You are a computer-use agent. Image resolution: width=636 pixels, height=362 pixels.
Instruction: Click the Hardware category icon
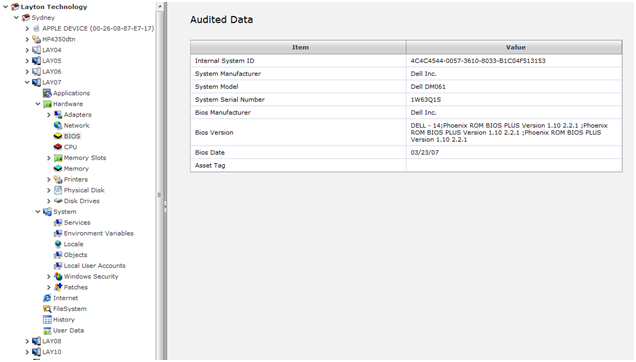[x=47, y=104]
